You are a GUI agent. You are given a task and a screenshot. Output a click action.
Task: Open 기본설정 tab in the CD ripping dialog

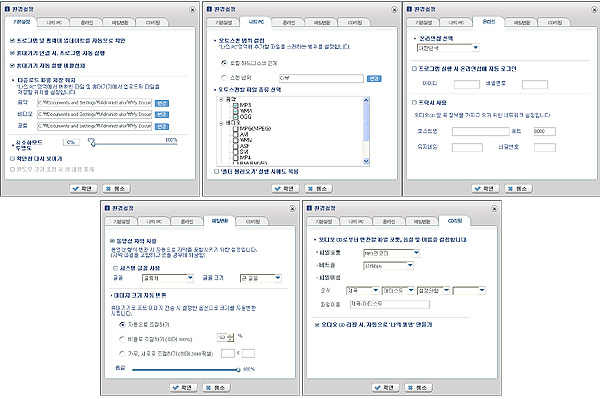(x=324, y=221)
